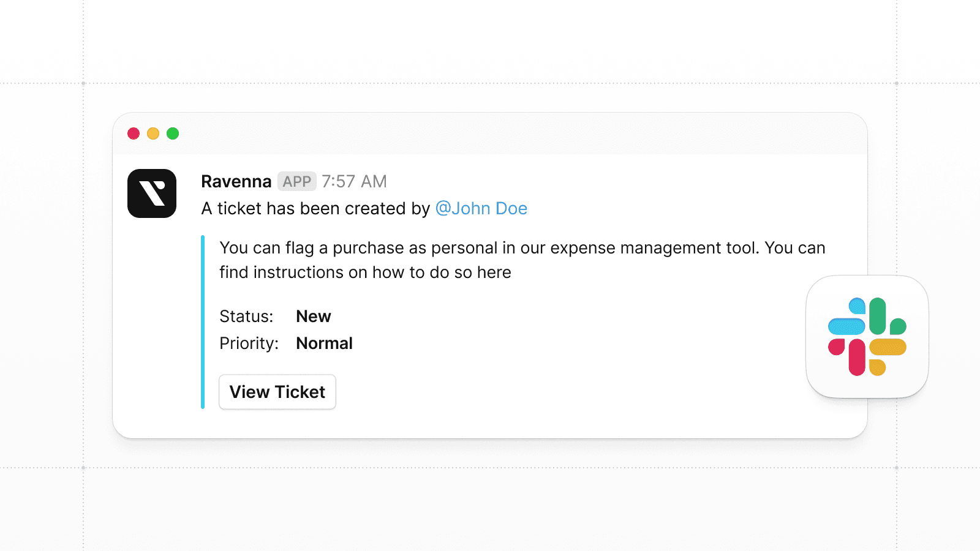This screenshot has height=551, width=980.
Task: Click the View Ticket button
Action: (277, 392)
